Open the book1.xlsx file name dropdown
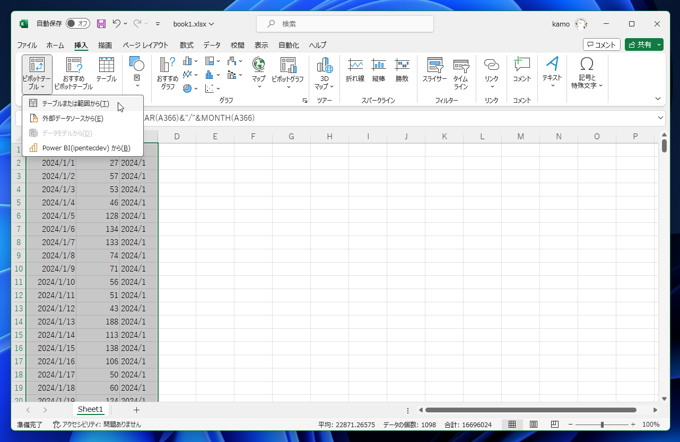The width and height of the screenshot is (680, 442). 193,24
